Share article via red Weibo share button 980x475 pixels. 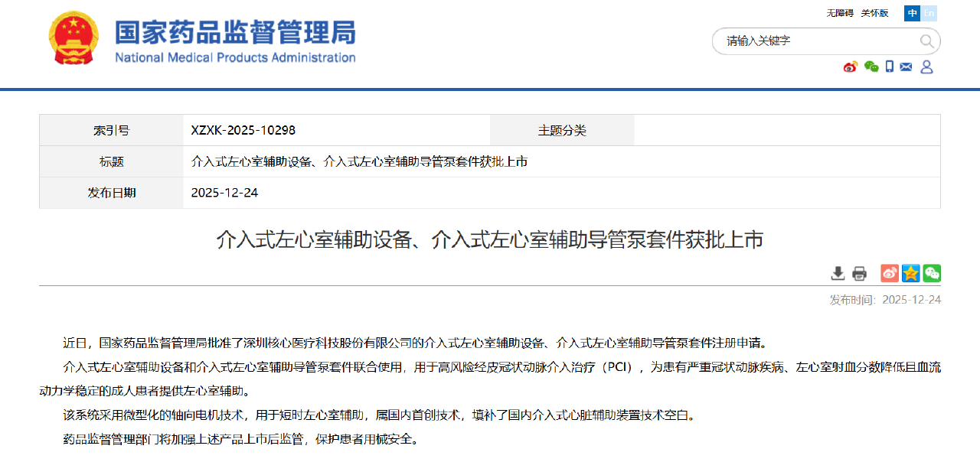(889, 273)
